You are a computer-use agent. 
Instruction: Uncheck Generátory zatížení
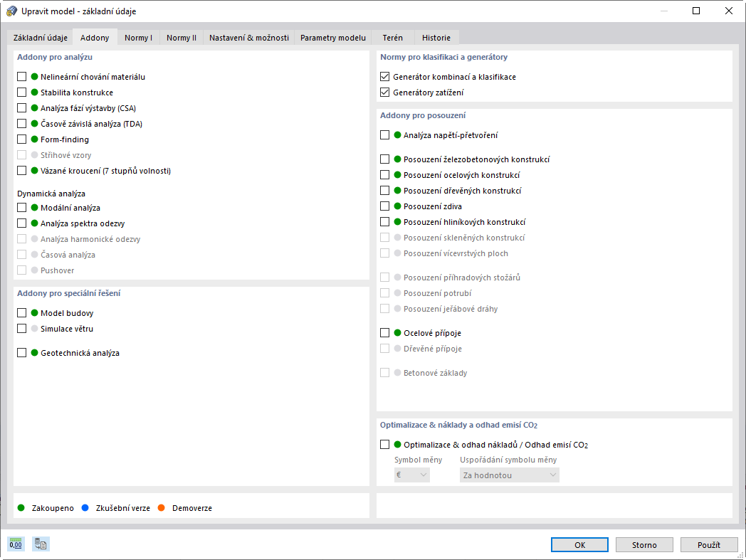coord(385,93)
